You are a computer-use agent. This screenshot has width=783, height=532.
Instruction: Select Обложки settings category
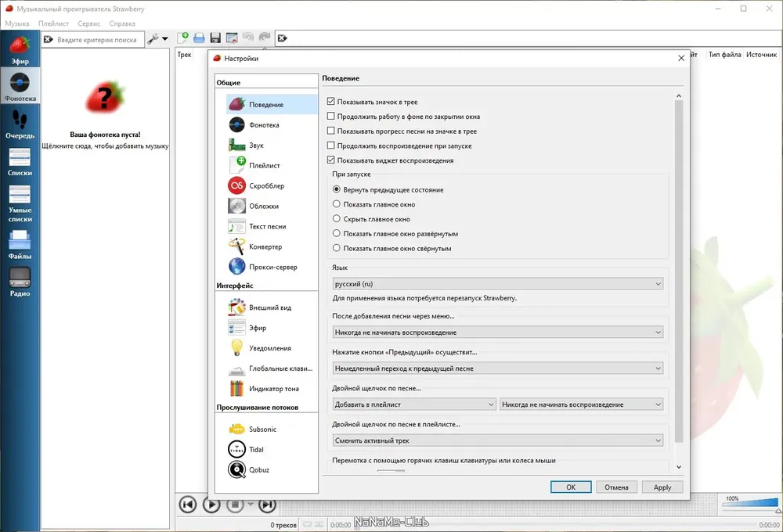[272, 206]
